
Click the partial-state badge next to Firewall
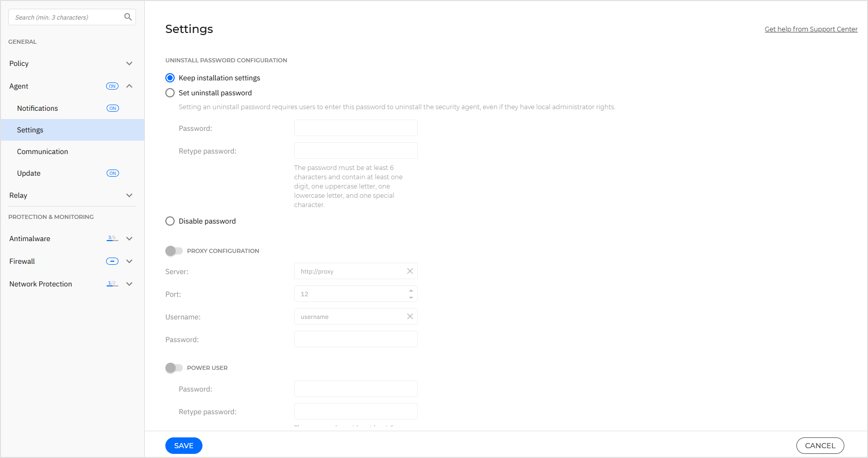112,261
